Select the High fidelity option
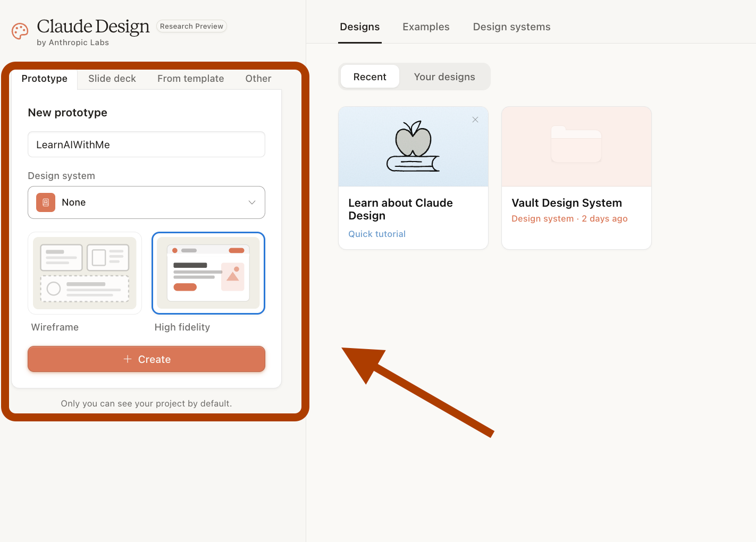Screen dimensions: 756x542 (208, 273)
